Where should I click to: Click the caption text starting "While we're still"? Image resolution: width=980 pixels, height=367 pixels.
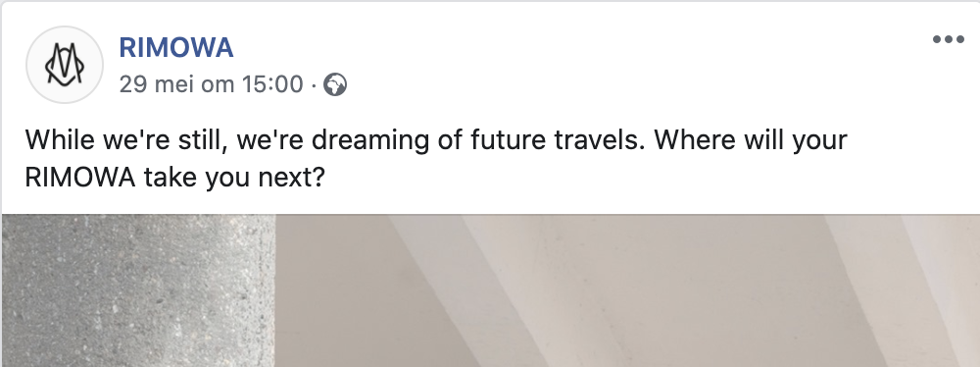[x=436, y=159]
